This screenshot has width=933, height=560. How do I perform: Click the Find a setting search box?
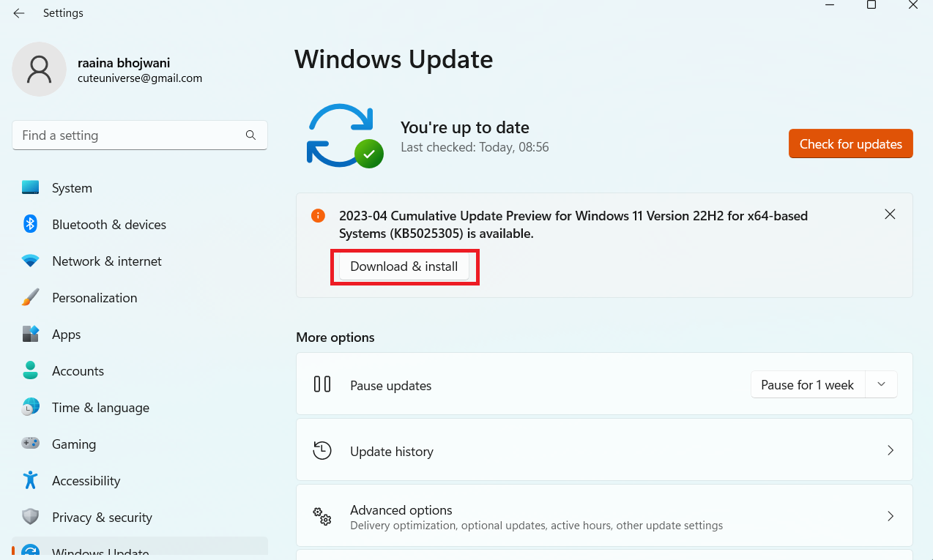(x=132, y=135)
